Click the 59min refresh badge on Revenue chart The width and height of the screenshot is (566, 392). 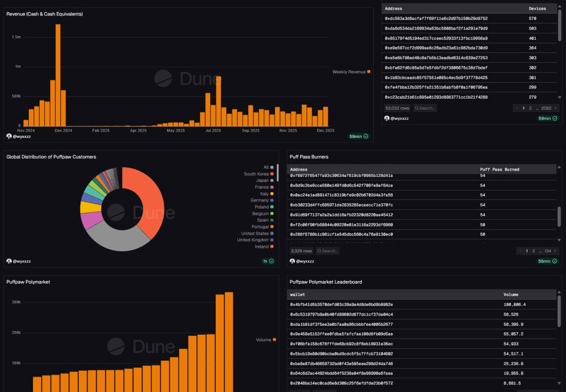(359, 137)
